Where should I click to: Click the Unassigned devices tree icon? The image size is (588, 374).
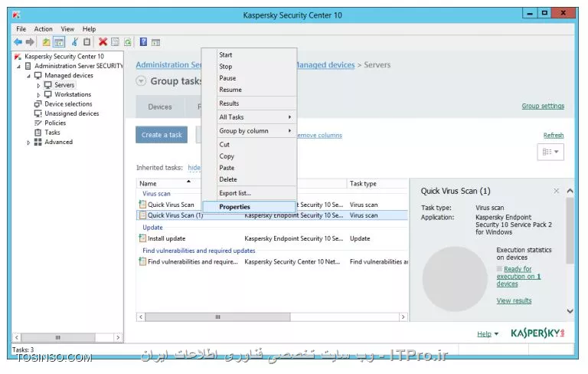coord(38,113)
